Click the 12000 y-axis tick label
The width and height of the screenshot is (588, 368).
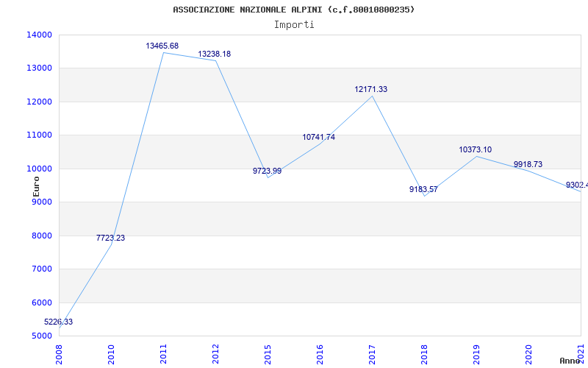click(x=39, y=102)
